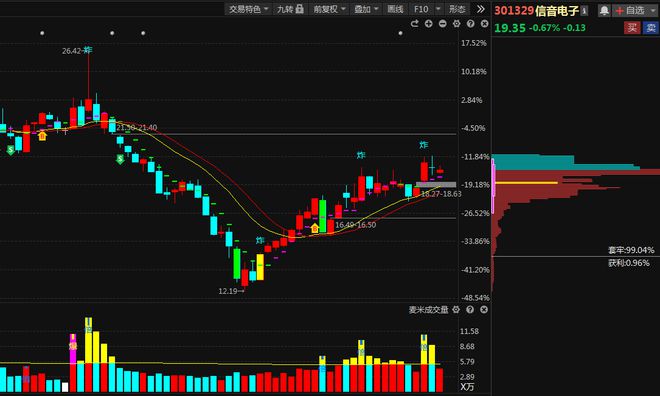Click the 九转 locked indicator button
This screenshot has width=660, height=396.
tap(290, 9)
